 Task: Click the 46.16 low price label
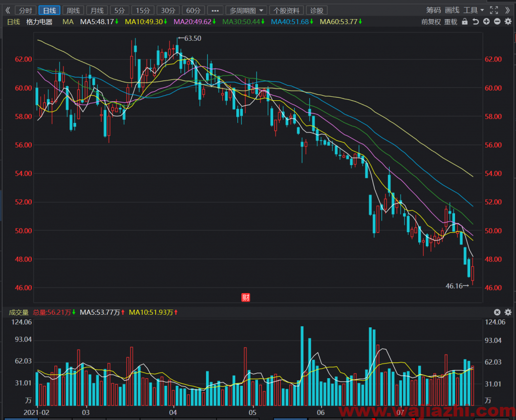(x=454, y=286)
